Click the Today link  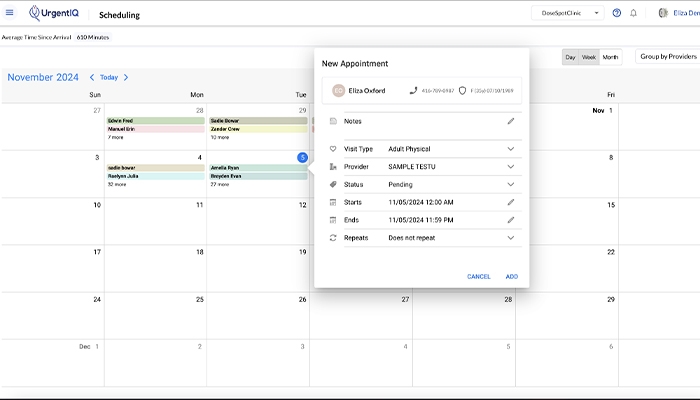click(109, 77)
